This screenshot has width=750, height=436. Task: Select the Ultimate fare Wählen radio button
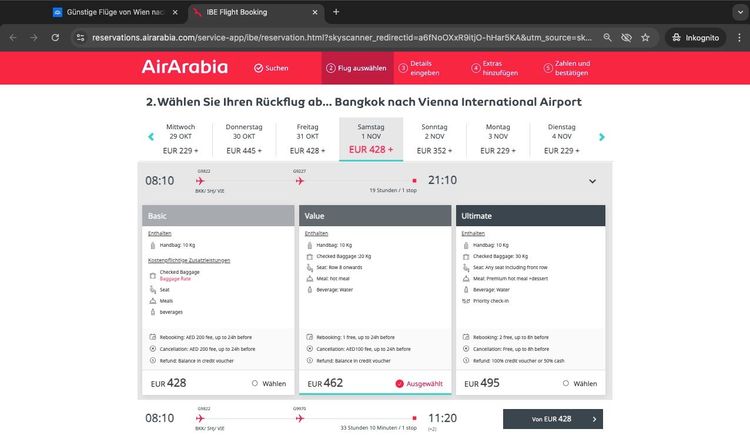tap(567, 383)
